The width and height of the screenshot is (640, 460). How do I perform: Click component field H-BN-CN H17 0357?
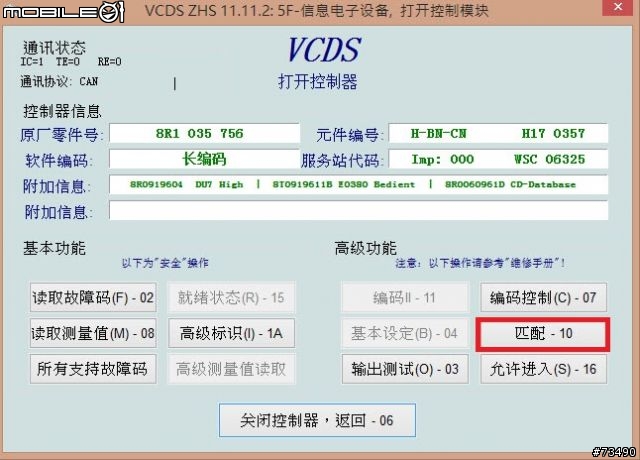pyautogui.click(x=498, y=133)
